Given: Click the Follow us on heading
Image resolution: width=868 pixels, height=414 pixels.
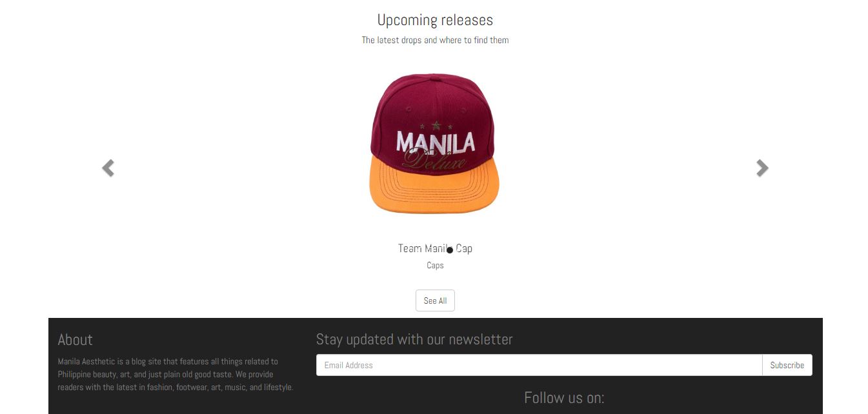Looking at the screenshot, I should point(564,398).
